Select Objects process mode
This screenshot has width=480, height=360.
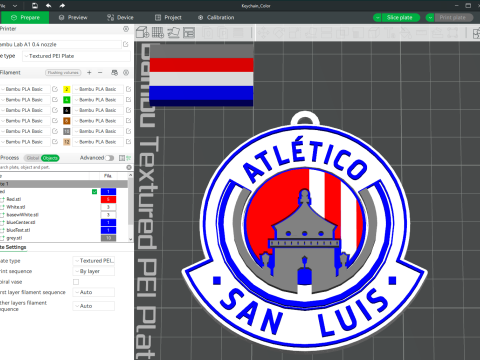tap(50, 158)
